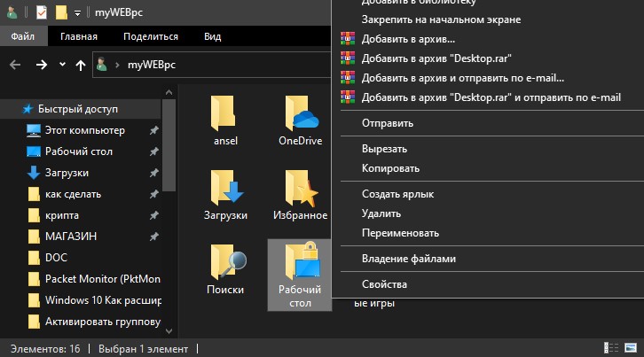The image size is (644, 357).
Task: Switch to large icons view status bar icon
Action: 631,348
